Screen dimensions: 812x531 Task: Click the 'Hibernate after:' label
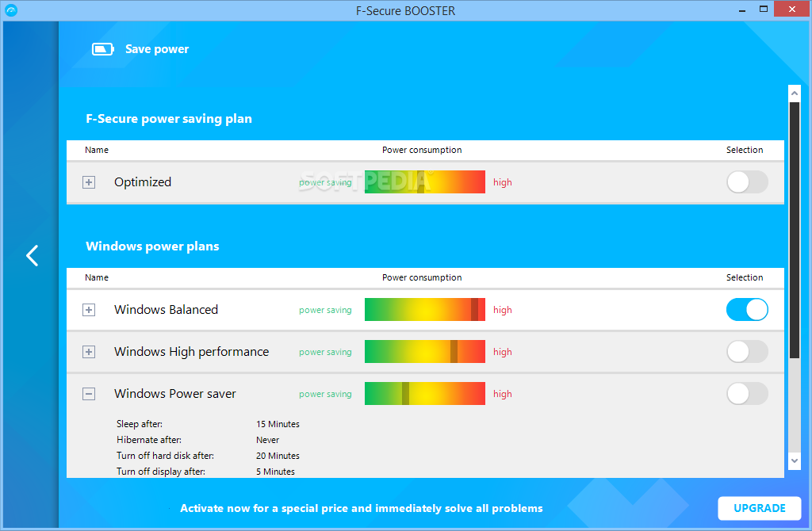coord(148,440)
